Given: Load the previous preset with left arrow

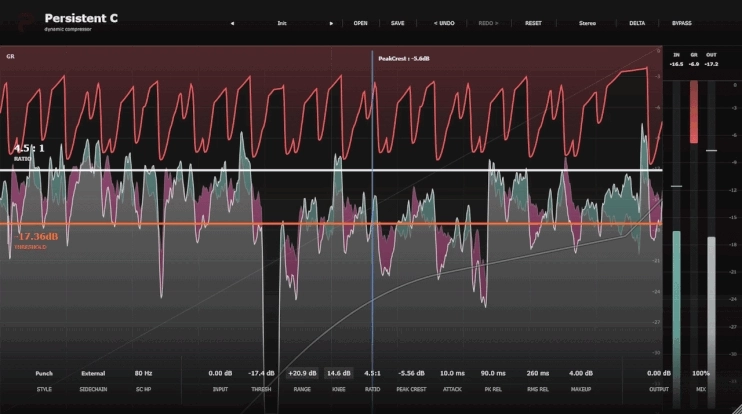Looking at the screenshot, I should pos(232,23).
